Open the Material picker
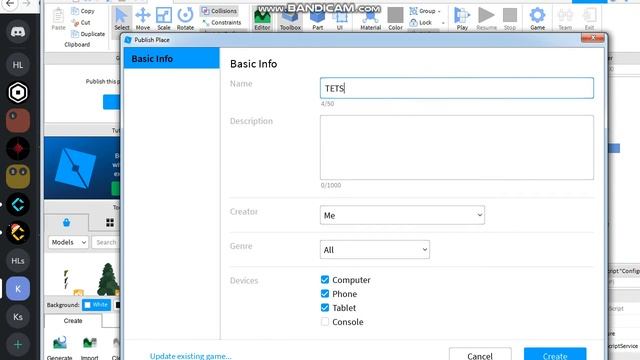 (370, 19)
